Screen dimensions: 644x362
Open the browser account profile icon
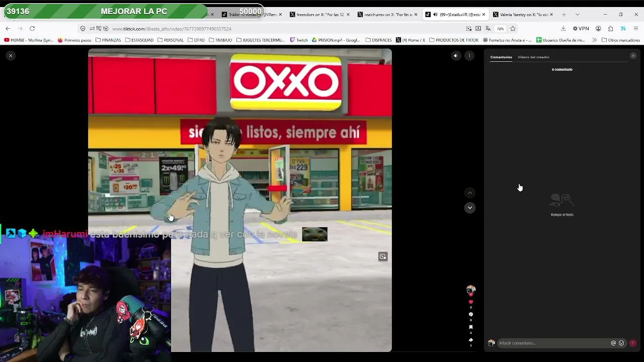pos(598,29)
